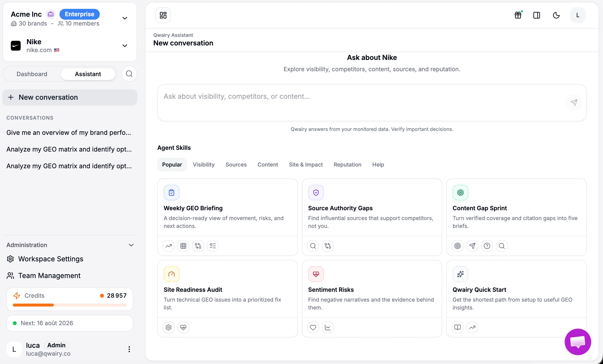Click the Source Authority Gaps title
The height and width of the screenshot is (364, 603).
340,208
